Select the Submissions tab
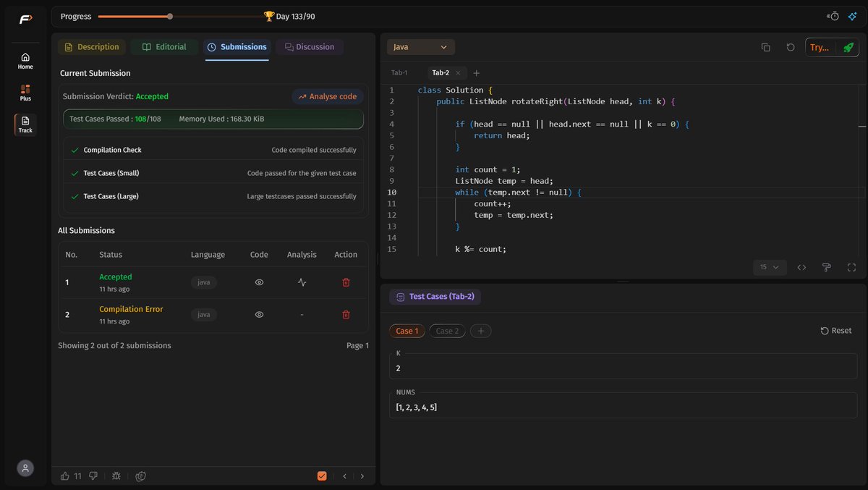The image size is (868, 490). pyautogui.click(x=237, y=47)
